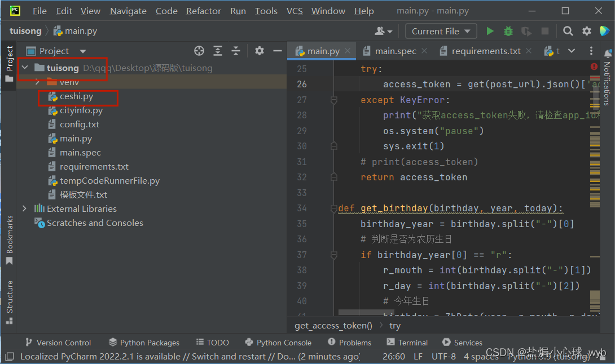The image size is (615, 364).
Task: Select tempCodeRunnerFile.py in project tree
Action: pyautogui.click(x=109, y=181)
